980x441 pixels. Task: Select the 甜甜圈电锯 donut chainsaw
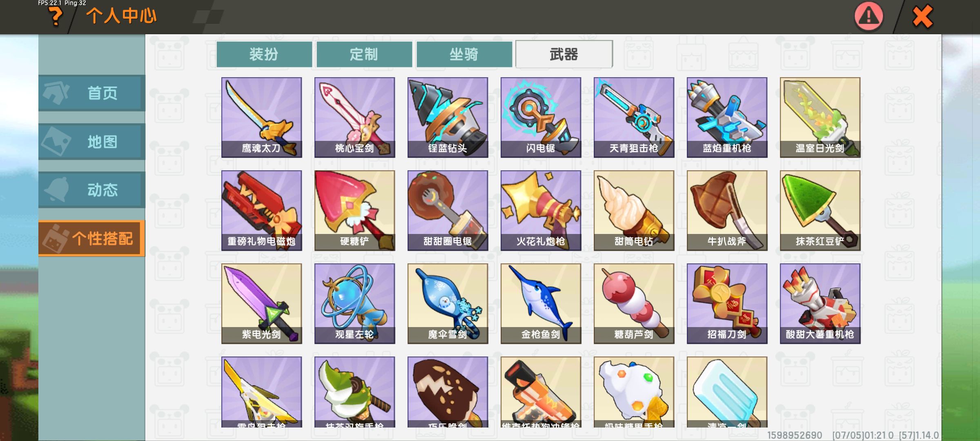(448, 210)
